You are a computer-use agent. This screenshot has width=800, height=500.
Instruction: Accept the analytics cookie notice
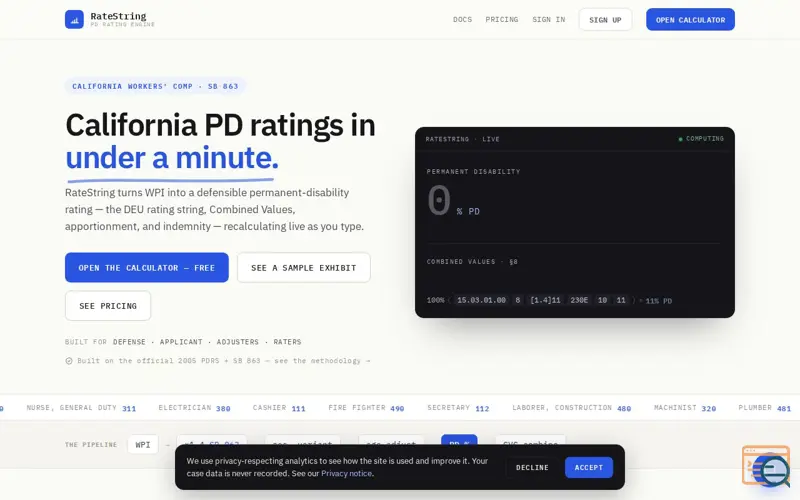point(589,467)
